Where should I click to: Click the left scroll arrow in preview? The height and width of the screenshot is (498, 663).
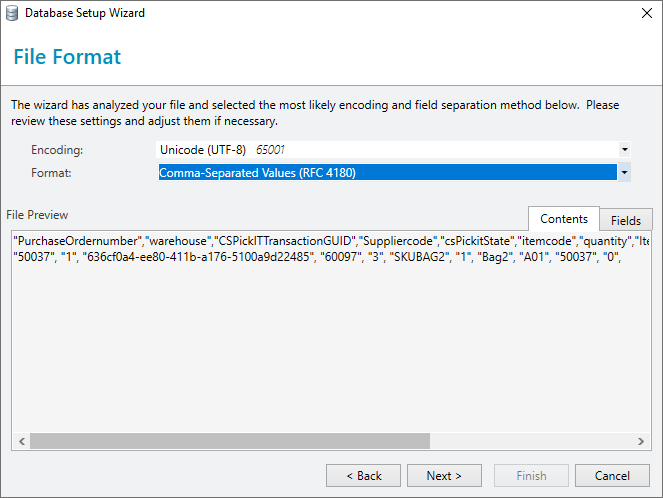tap(22, 441)
